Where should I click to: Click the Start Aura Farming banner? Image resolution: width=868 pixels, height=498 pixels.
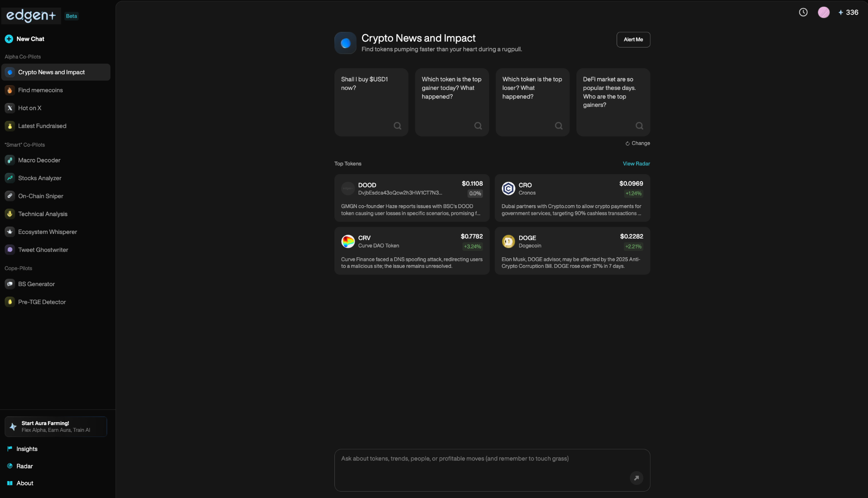click(56, 426)
